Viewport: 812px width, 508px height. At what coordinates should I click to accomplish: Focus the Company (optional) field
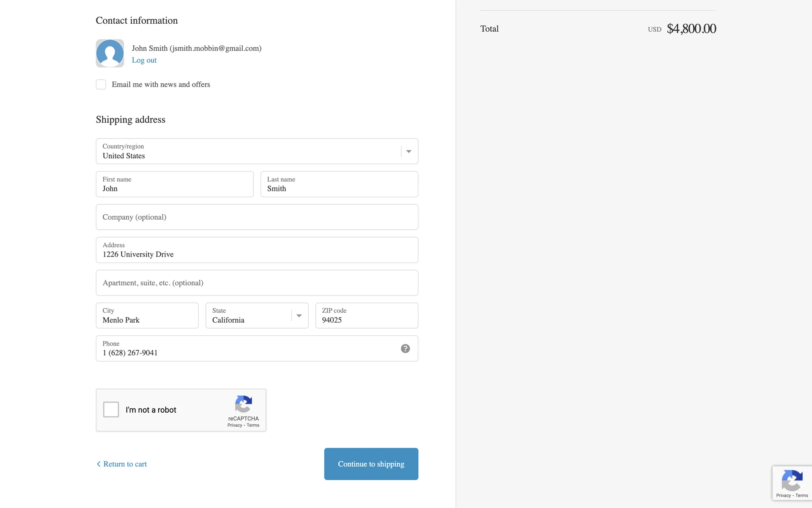pos(257,217)
